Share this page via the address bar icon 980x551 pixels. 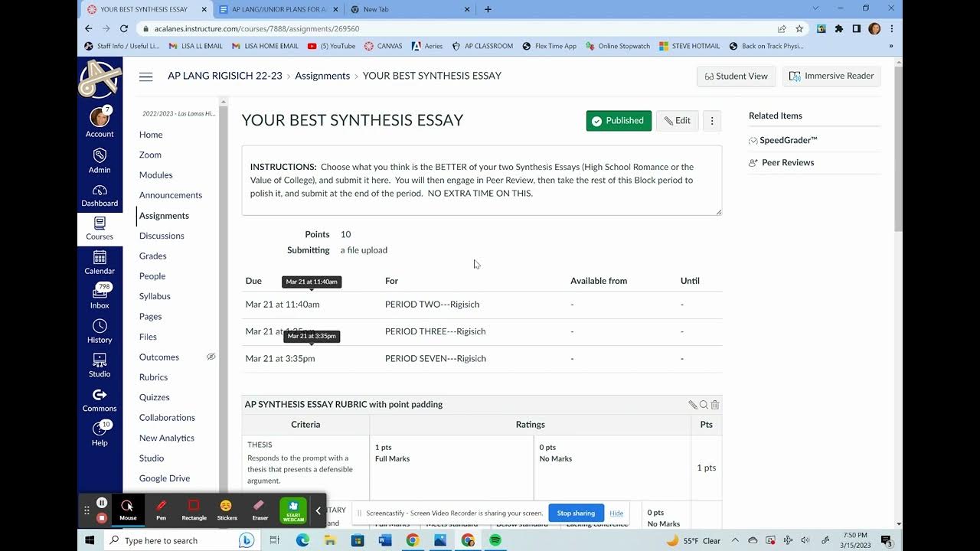(x=782, y=29)
